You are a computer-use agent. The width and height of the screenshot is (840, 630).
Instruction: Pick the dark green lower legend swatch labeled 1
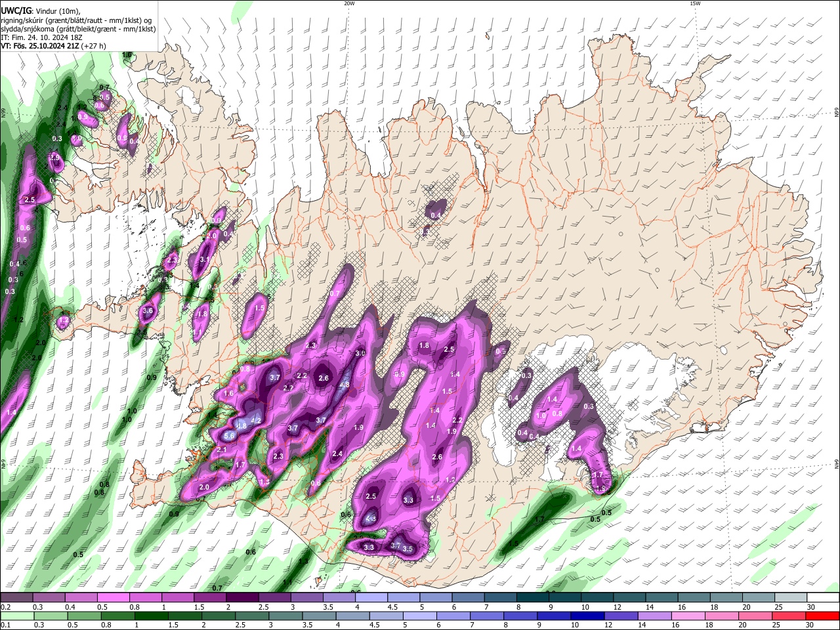(151, 616)
